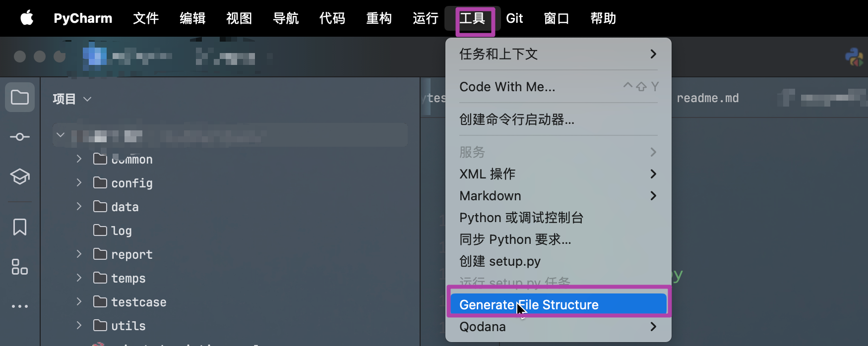Select the testcase folder
868x346 pixels.
pos(130,302)
